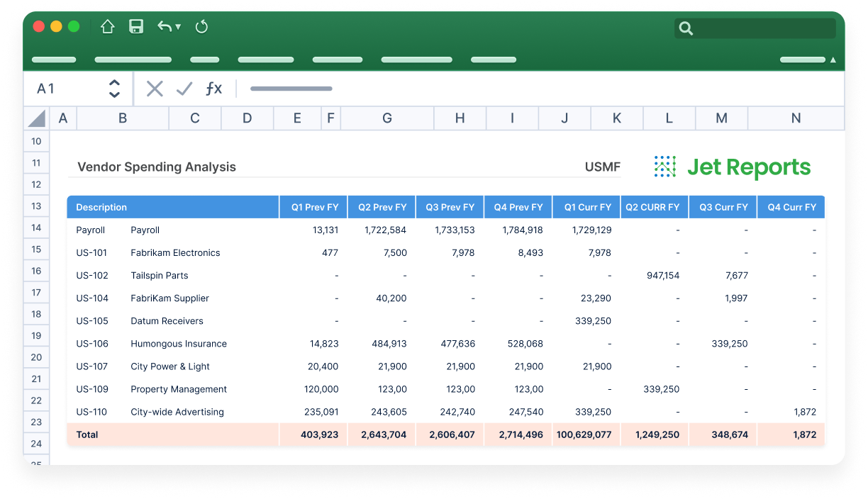The image size is (868, 499).
Task: Click the Description table header
Action: tap(101, 208)
